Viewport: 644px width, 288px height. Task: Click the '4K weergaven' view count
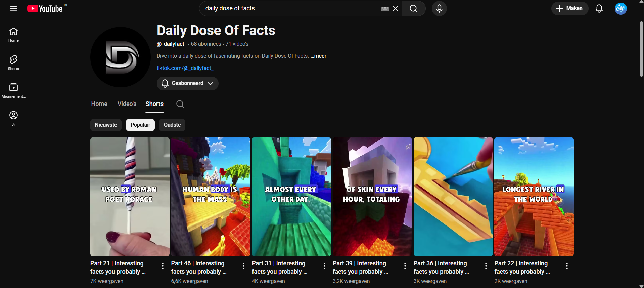pos(268,281)
